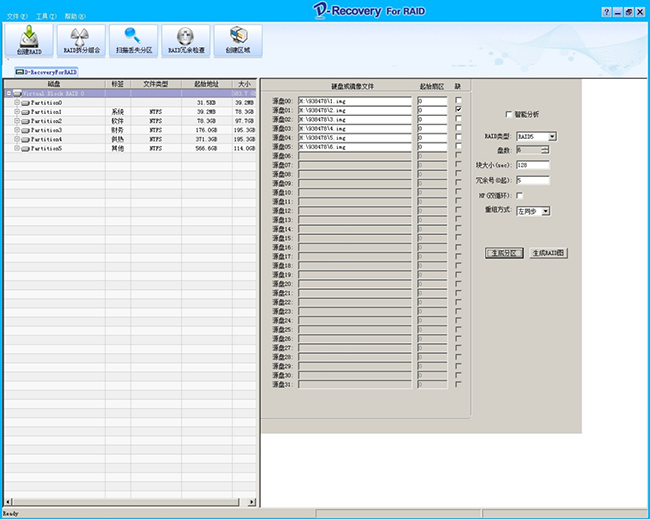This screenshot has height=520, width=650.
Task: Collapse the Virtual Block RAID 0 tree node
Action: 9,93
